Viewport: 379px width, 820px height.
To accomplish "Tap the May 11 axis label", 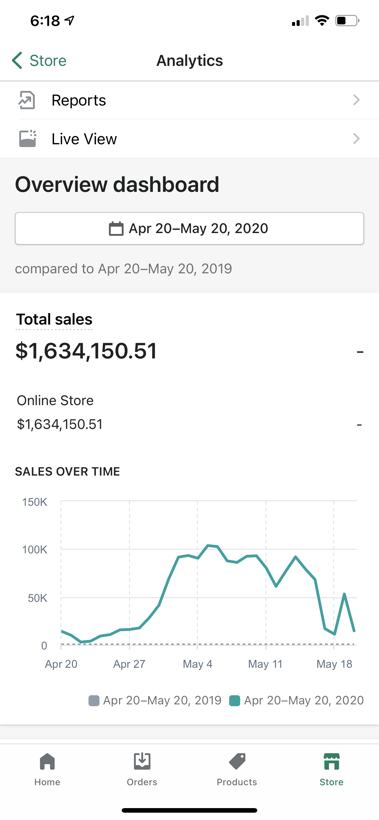I will [265, 664].
